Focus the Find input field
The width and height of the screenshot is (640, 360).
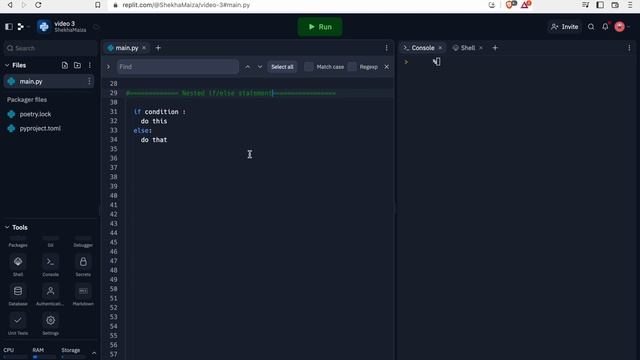(178, 67)
